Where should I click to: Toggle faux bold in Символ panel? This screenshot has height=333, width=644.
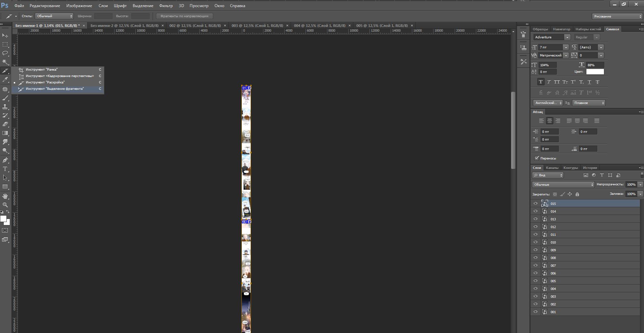pyautogui.click(x=541, y=82)
